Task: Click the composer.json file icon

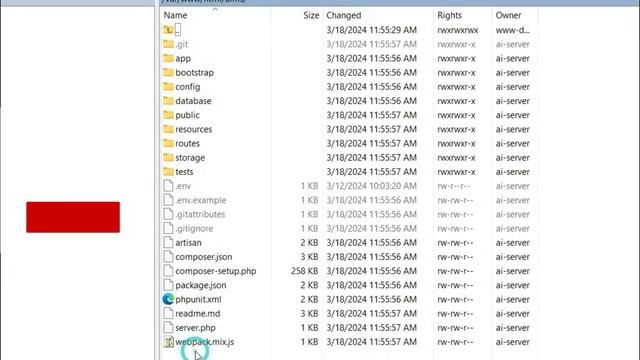Action: (168, 257)
